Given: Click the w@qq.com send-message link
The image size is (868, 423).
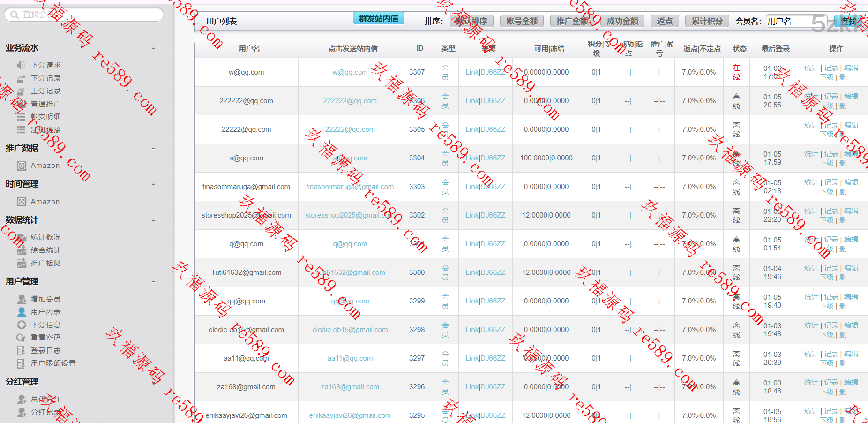Looking at the screenshot, I should (350, 72).
